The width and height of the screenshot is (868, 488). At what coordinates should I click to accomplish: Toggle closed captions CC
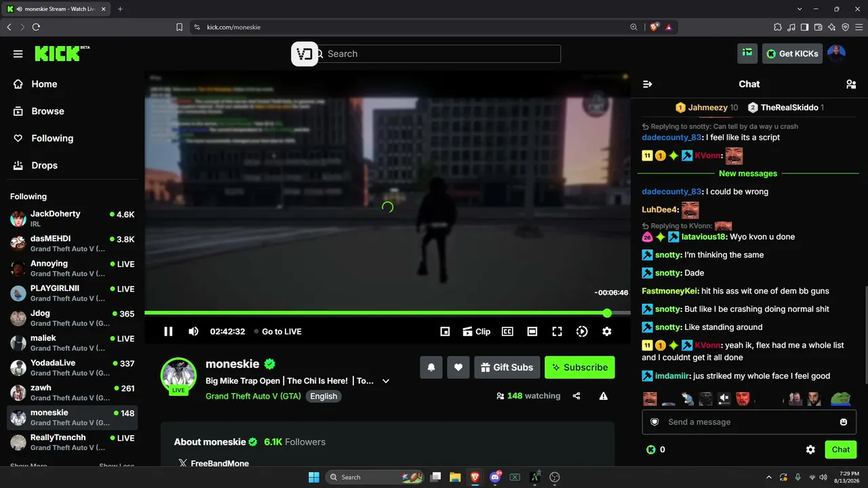click(507, 331)
